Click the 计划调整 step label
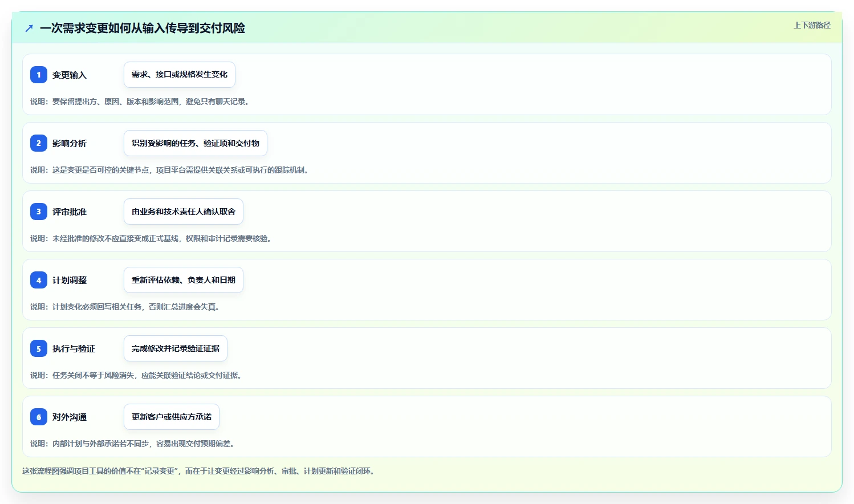Image resolution: width=854 pixels, height=504 pixels. coord(70,280)
